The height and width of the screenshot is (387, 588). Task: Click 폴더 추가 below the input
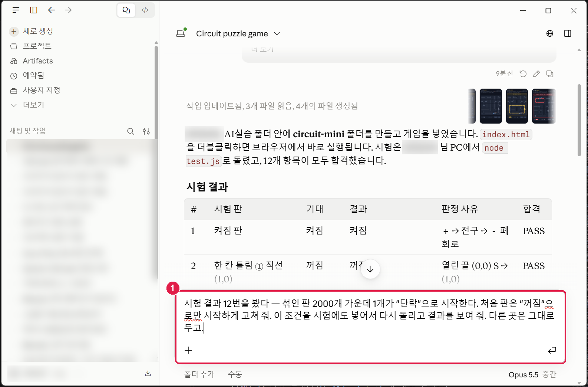tap(199, 374)
